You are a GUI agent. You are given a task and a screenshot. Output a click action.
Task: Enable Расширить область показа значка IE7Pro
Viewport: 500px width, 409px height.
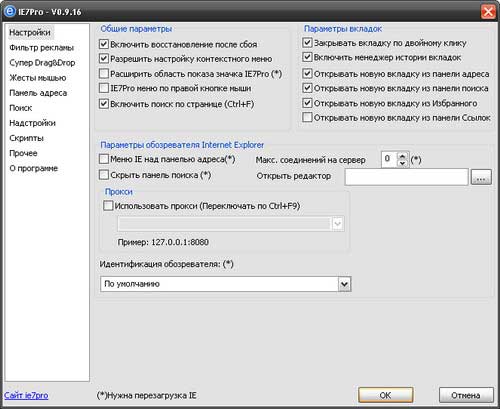(x=104, y=73)
